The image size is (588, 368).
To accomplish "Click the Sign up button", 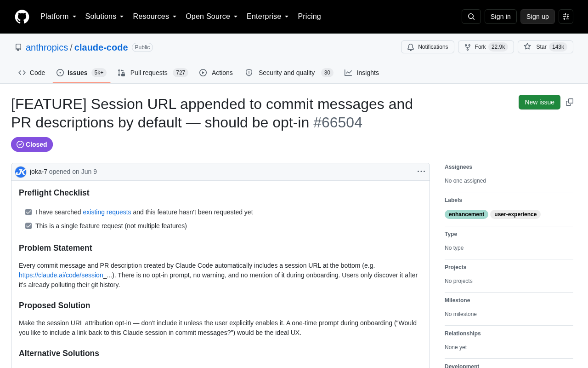I will pyautogui.click(x=537, y=17).
